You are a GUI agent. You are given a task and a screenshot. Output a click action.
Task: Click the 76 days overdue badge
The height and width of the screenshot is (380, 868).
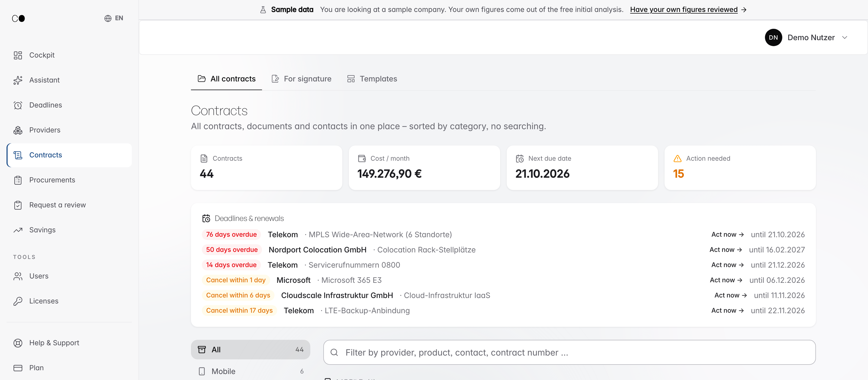[231, 235]
